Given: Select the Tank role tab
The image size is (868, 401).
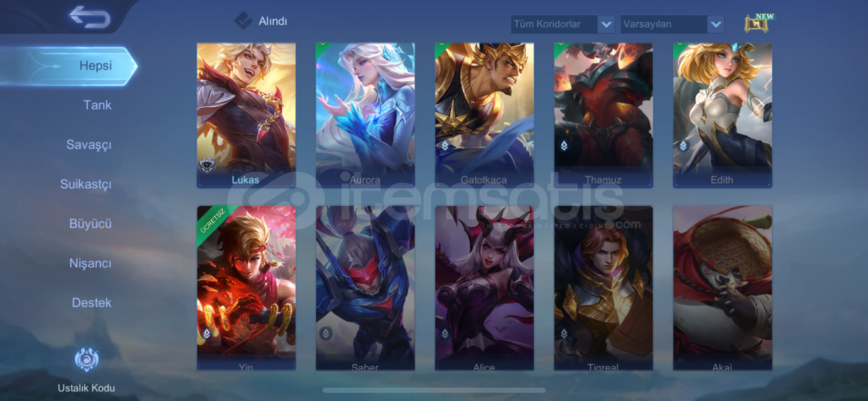Looking at the screenshot, I should point(97,105).
